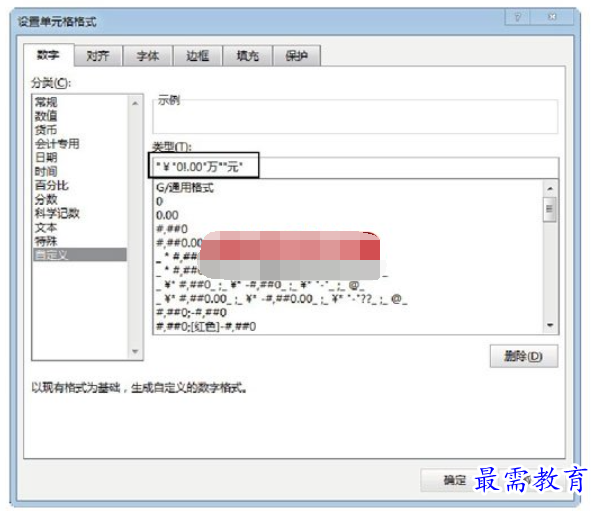Select 货币 in the category list
596x511 pixels.
point(46,130)
